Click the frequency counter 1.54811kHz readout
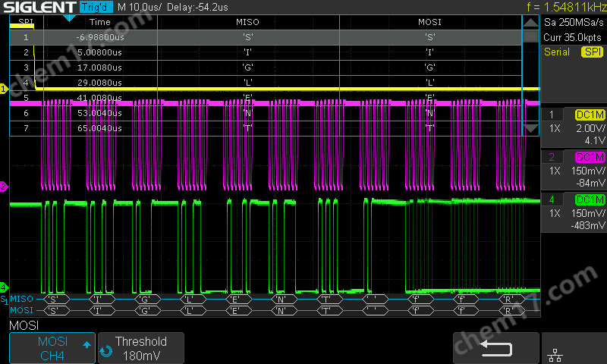Screen dimensions: 607x364 click(x=566, y=7)
